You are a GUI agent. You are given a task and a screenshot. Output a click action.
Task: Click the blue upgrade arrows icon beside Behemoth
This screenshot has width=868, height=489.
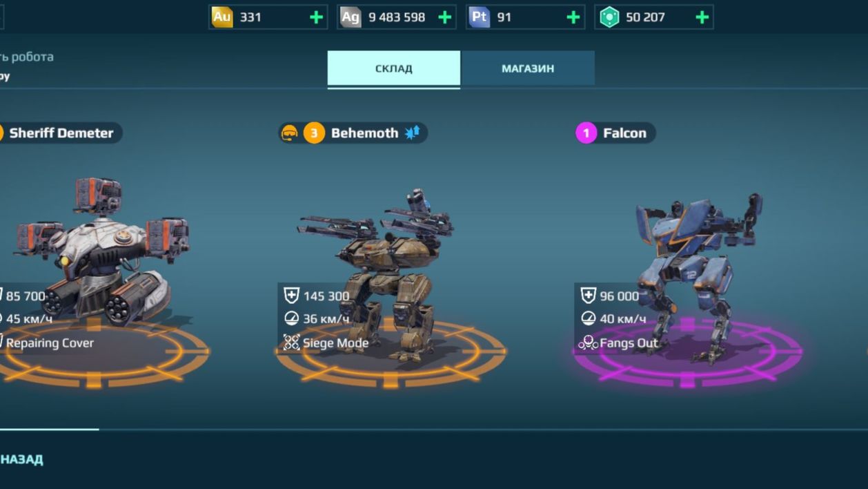(x=413, y=133)
